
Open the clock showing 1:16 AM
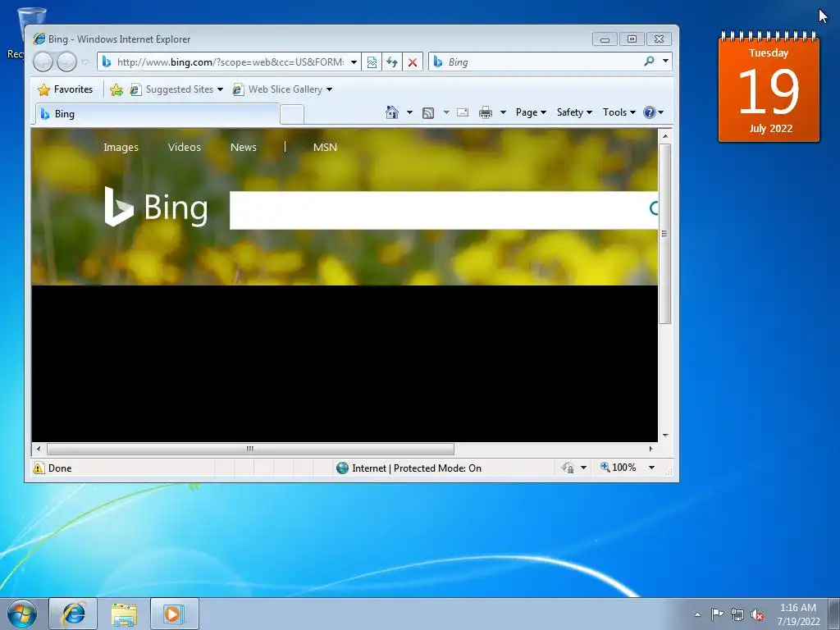point(798,614)
